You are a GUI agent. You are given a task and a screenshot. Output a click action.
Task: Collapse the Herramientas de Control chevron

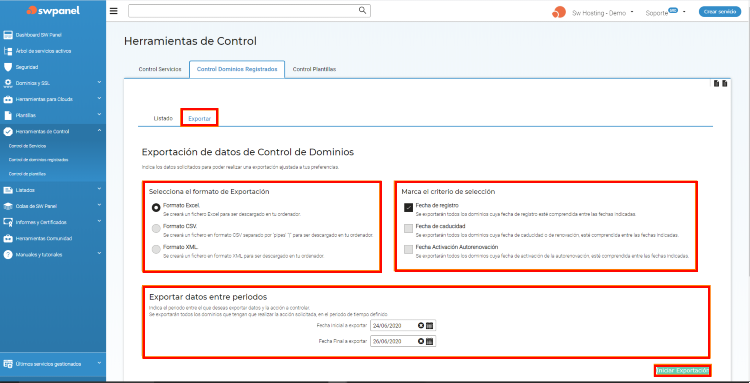click(x=99, y=131)
